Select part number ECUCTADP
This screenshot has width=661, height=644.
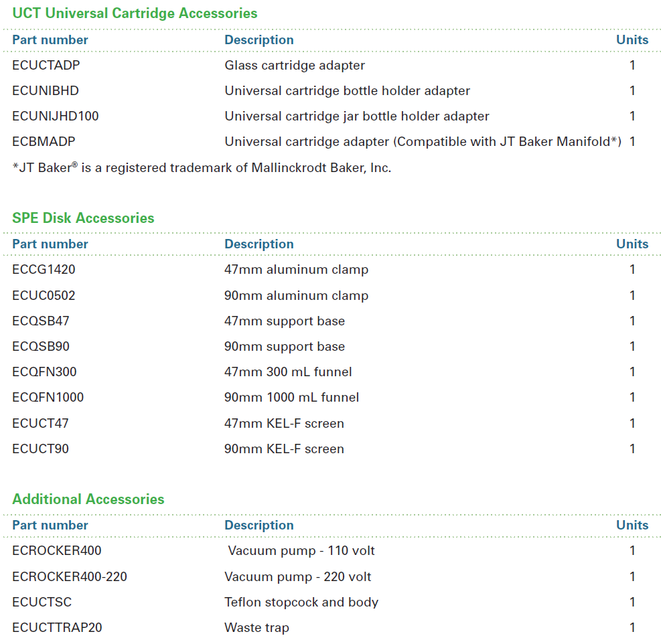46,66
